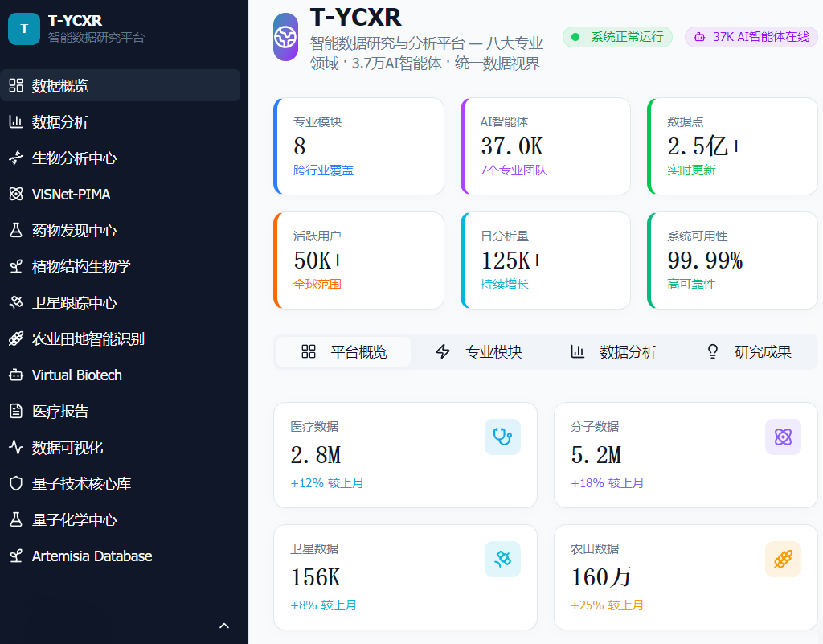Open the 数据分析 tab in main panel
Image resolution: width=823 pixels, height=644 pixels.
tap(613, 351)
